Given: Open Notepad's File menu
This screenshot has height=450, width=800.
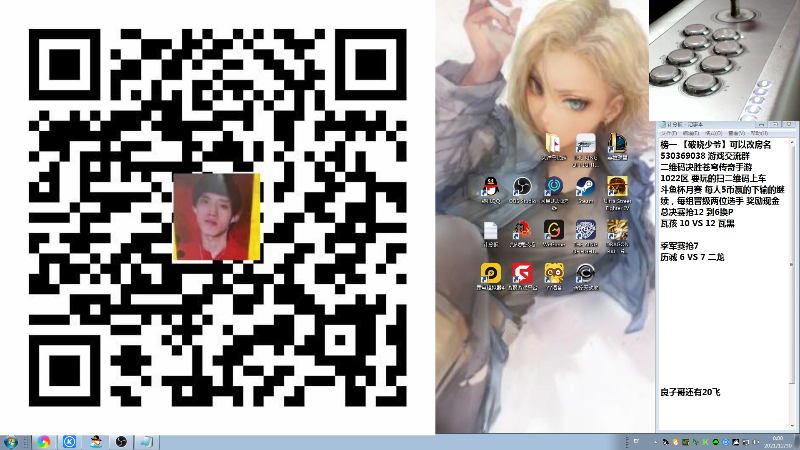Looking at the screenshot, I should tap(669, 133).
